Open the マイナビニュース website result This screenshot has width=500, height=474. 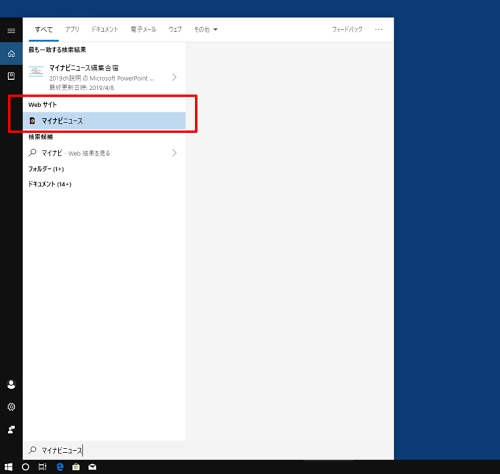tap(104, 121)
